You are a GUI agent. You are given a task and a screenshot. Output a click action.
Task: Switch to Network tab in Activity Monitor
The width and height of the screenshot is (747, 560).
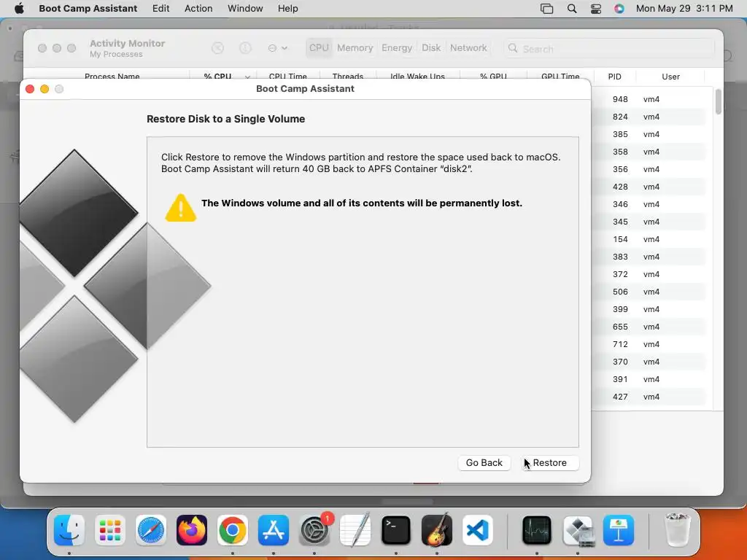(468, 47)
